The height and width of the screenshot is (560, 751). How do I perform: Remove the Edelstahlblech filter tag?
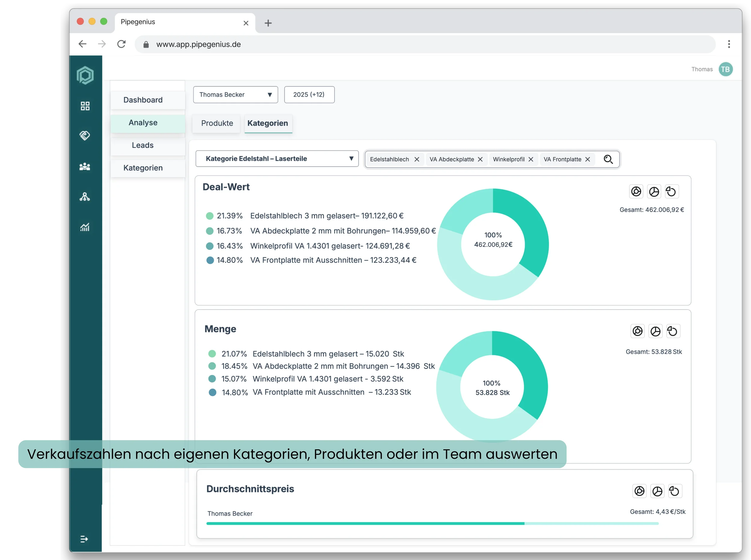tap(417, 159)
